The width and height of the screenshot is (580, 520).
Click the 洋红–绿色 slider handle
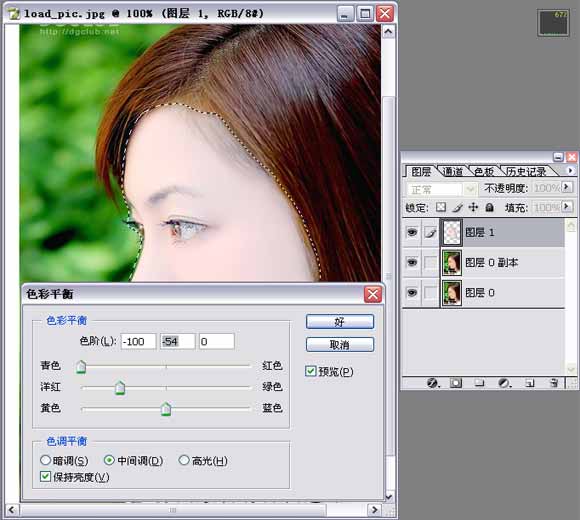coord(119,388)
